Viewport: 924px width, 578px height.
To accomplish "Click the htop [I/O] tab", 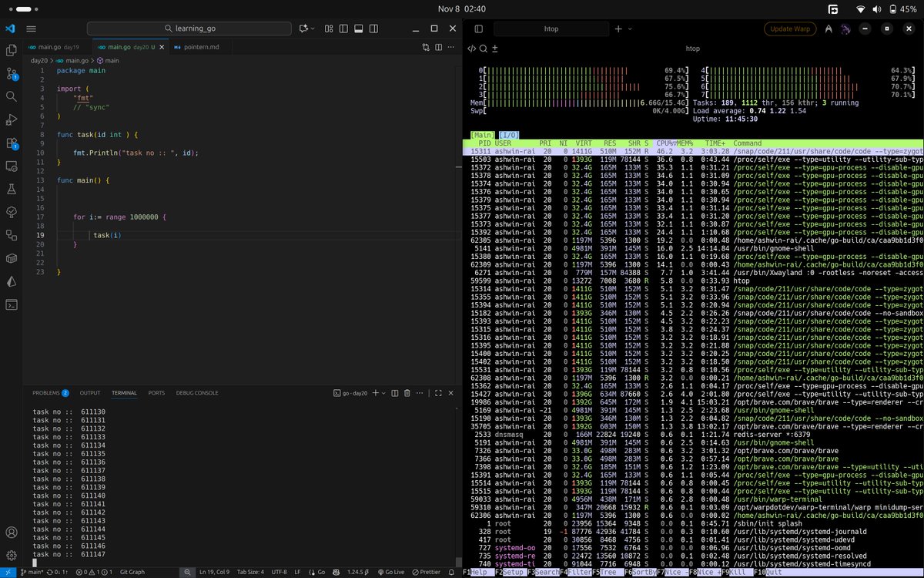I will [508, 136].
